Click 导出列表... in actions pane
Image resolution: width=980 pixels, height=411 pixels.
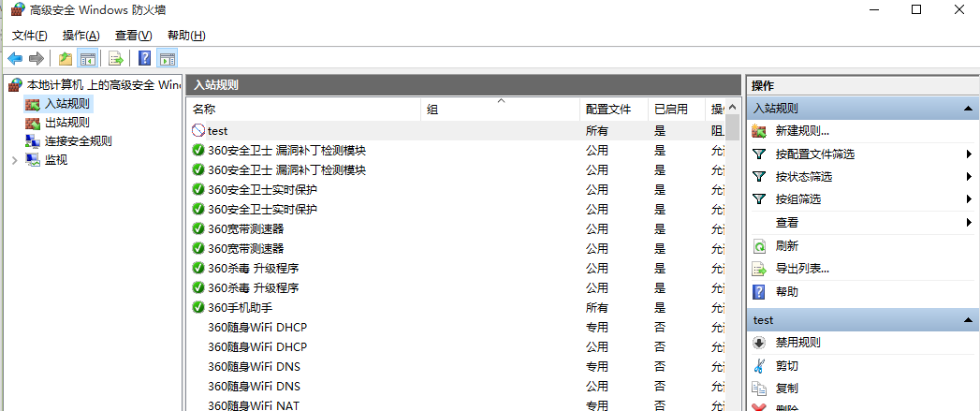pyautogui.click(x=802, y=269)
